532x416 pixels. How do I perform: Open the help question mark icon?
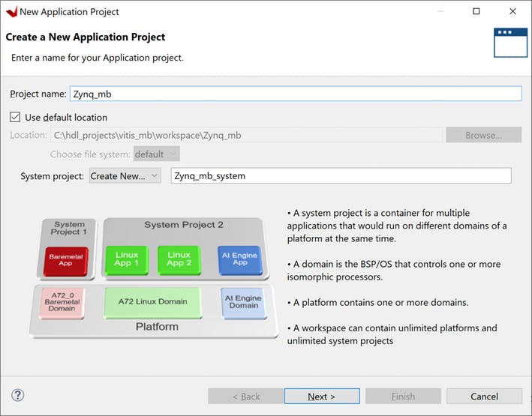tap(18, 395)
